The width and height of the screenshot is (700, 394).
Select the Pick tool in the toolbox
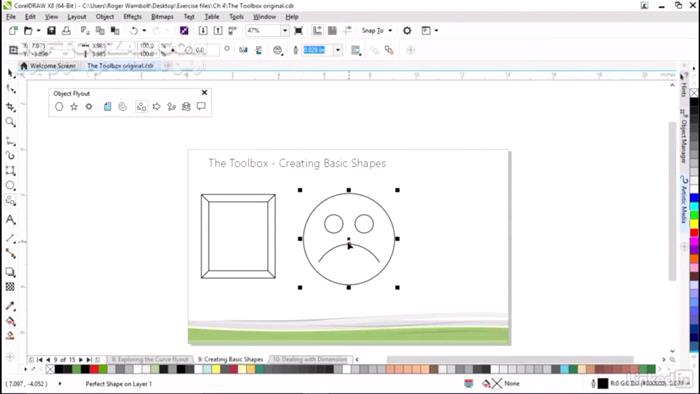[11, 74]
